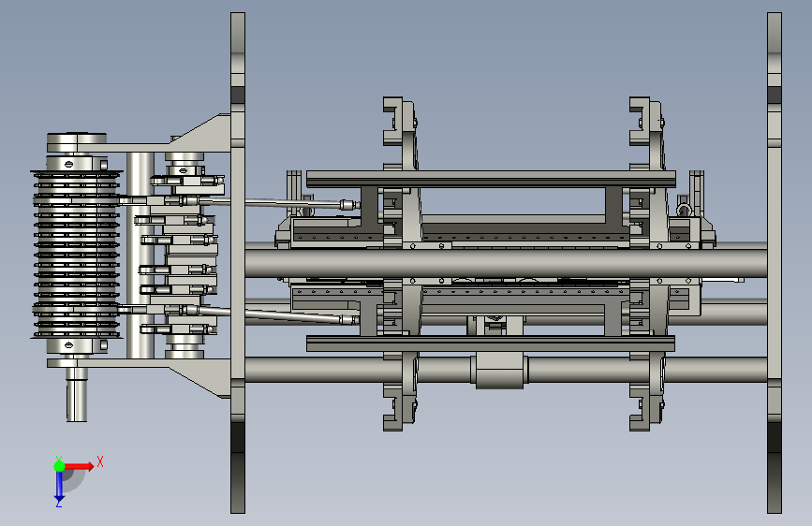Screen dimensions: 812x526
Task: Click the blue Z axis arrow on triad
Action: [x=59, y=487]
